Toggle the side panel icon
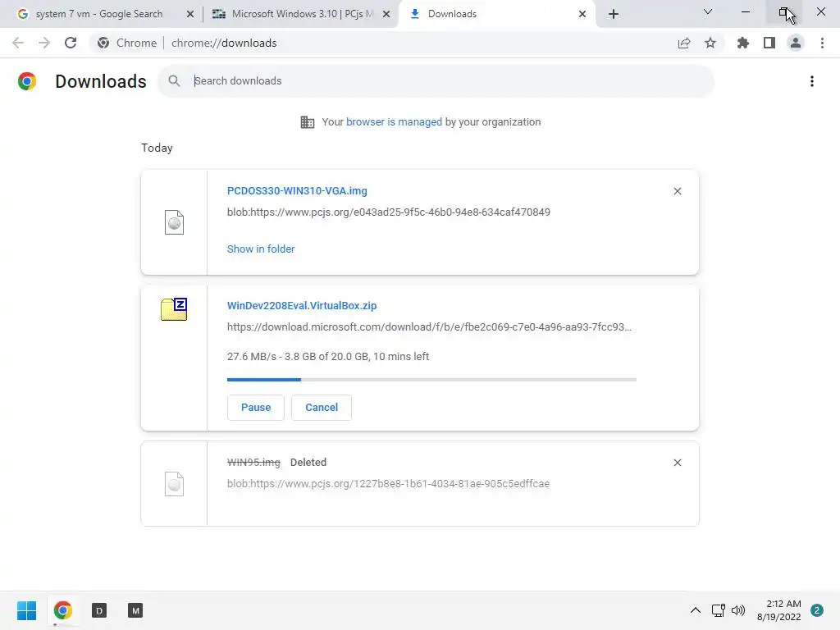The image size is (840, 630). click(769, 43)
